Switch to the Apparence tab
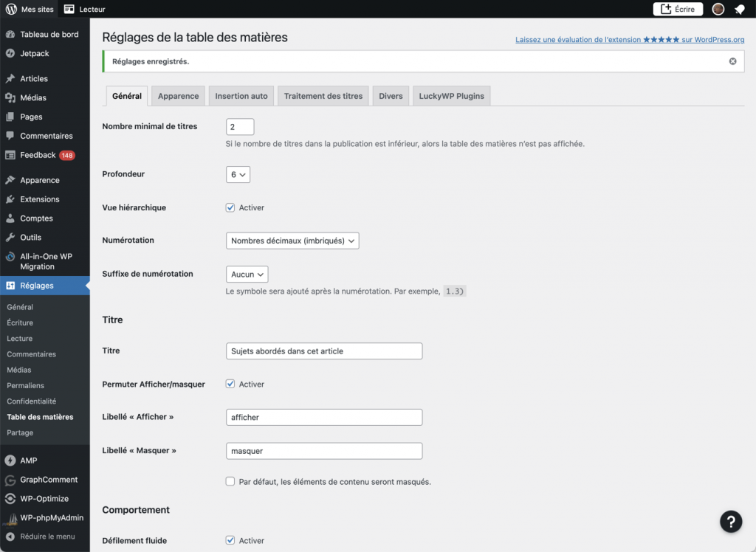This screenshot has width=756, height=552. point(179,96)
